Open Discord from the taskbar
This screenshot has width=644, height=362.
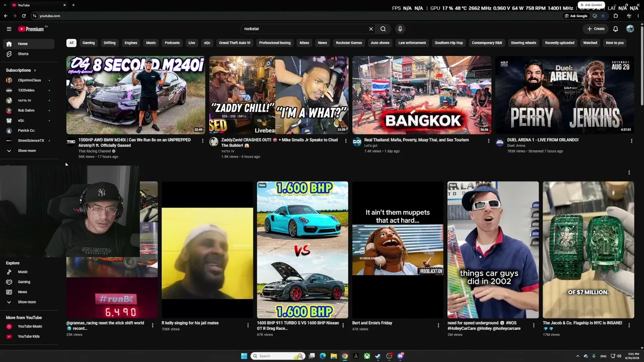pos(400,356)
